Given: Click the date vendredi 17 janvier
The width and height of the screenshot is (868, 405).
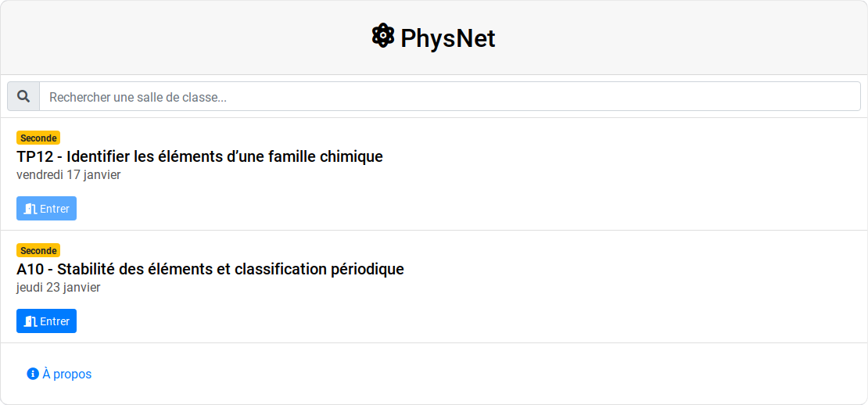Looking at the screenshot, I should 69,174.
